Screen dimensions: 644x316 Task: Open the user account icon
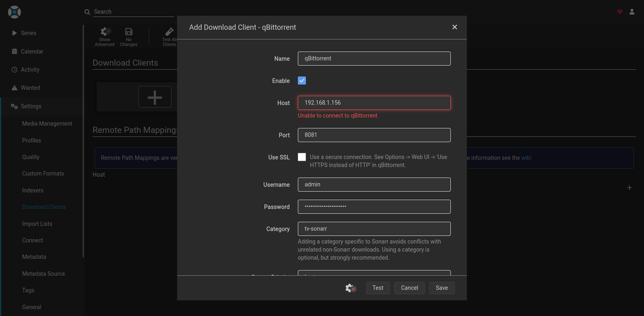click(x=632, y=12)
